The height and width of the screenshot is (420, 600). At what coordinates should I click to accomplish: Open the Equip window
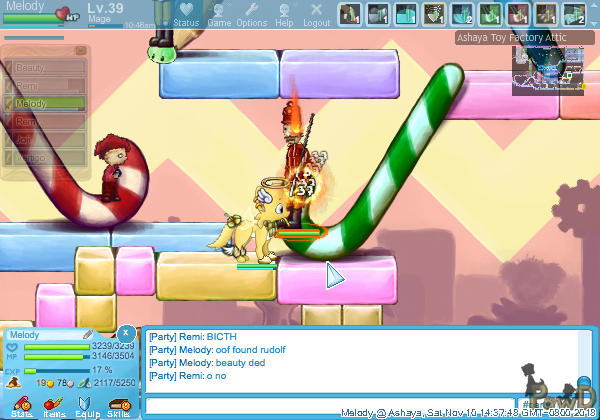(x=86, y=404)
